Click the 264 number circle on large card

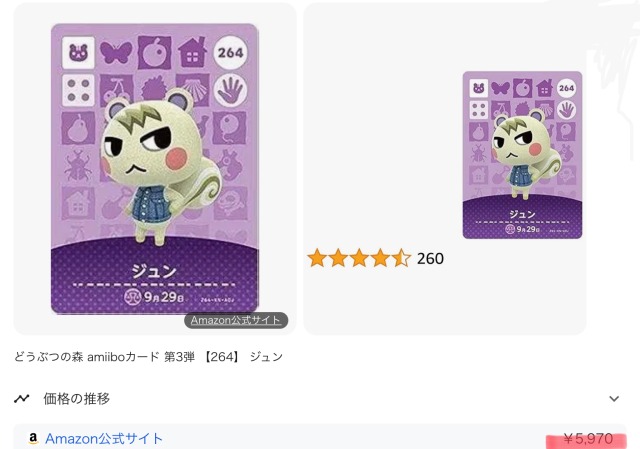[230, 53]
